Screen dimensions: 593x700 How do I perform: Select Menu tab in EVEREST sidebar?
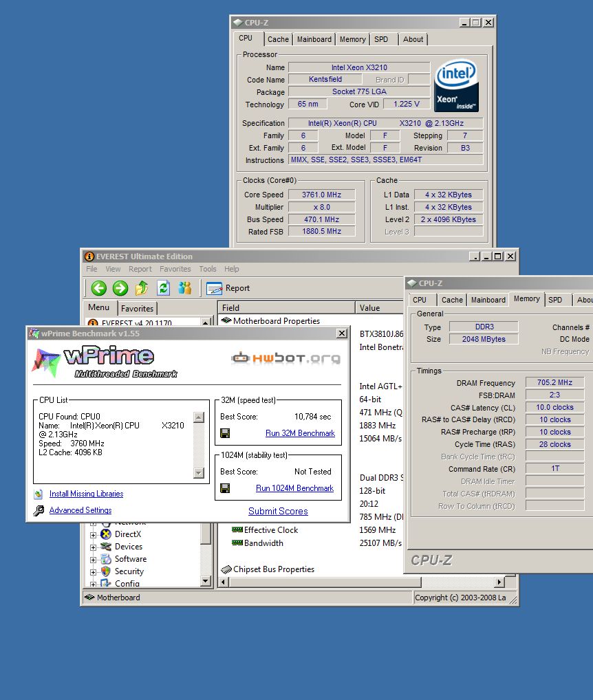[98, 307]
